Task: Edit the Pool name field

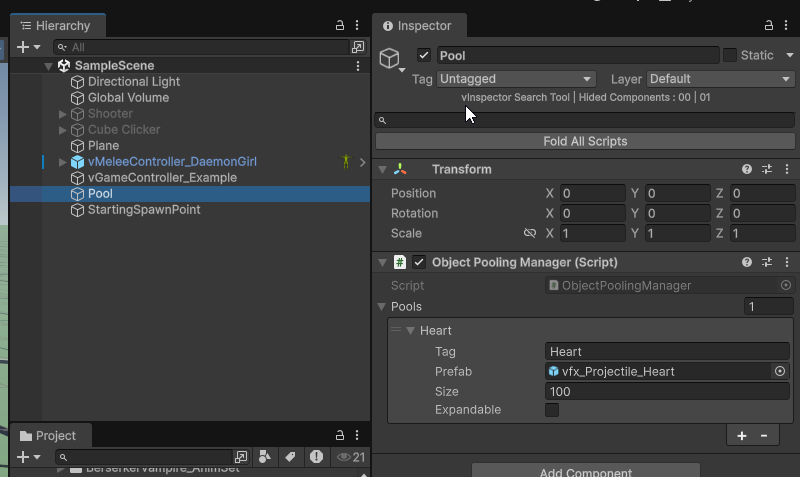Action: [578, 55]
